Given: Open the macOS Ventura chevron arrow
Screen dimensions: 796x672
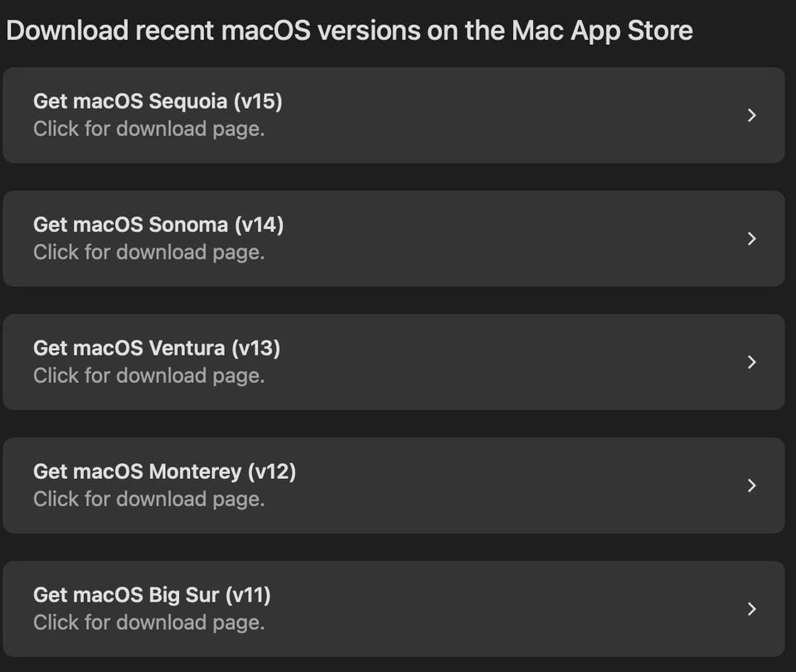Looking at the screenshot, I should click(x=752, y=362).
